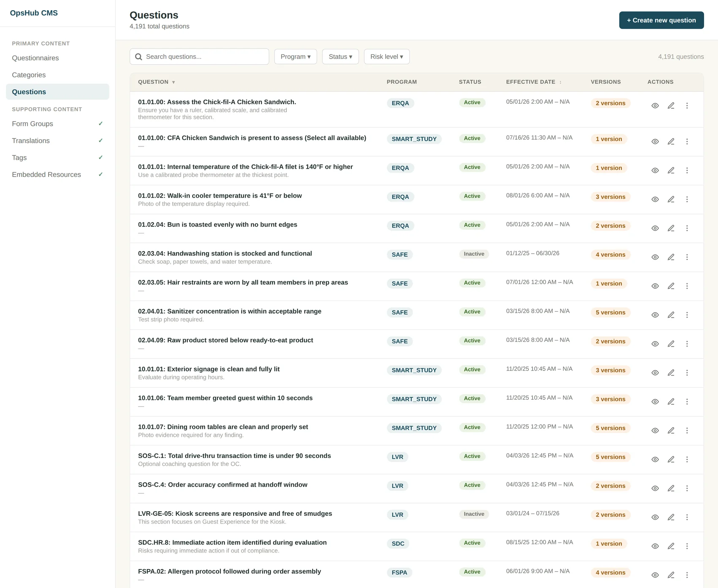Click "4,191 total questions" subtitle
718x588 pixels.
click(159, 26)
